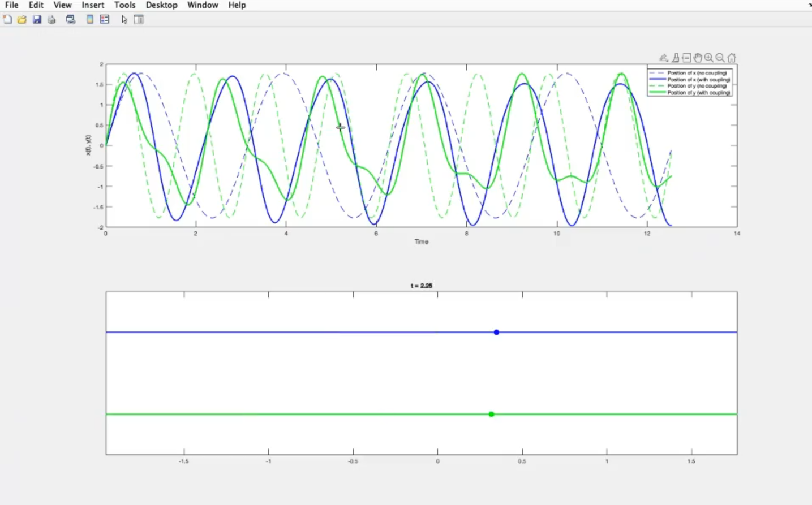The height and width of the screenshot is (505, 812).
Task: Expand the Tools menu
Action: [124, 5]
